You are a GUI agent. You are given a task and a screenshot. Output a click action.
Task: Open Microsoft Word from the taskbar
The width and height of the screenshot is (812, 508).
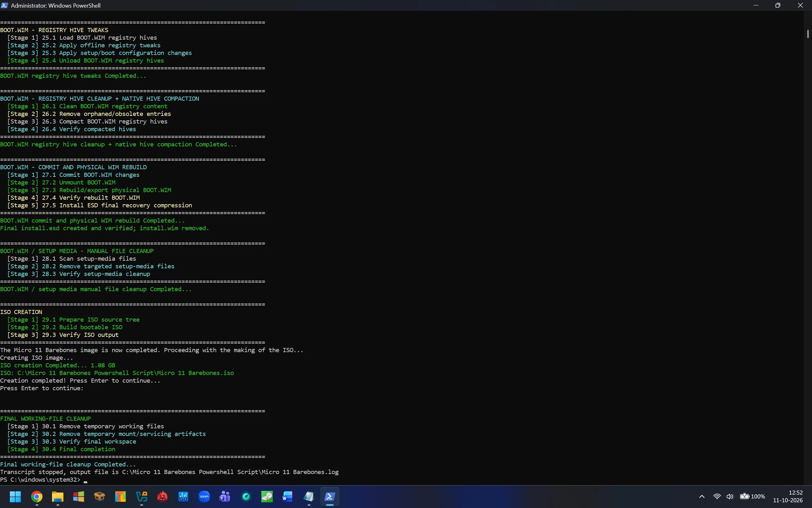tap(288, 496)
